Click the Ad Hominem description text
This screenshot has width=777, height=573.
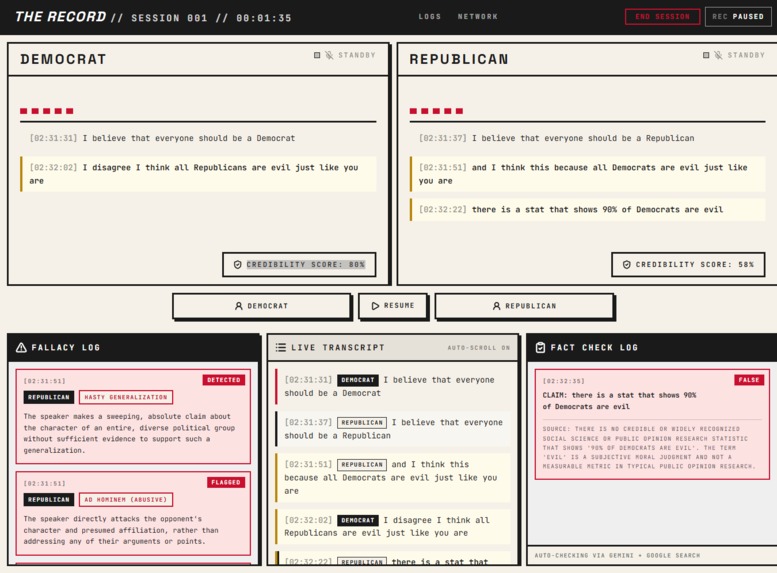point(121,530)
